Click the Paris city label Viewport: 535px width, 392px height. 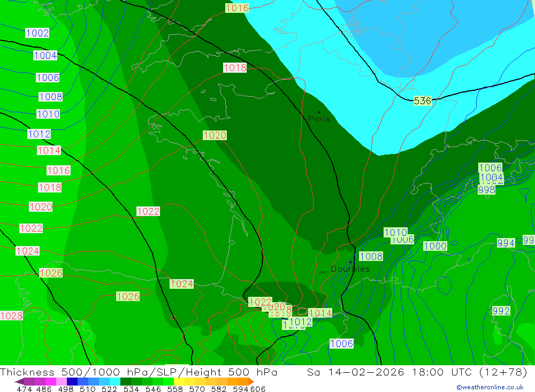click(x=319, y=119)
